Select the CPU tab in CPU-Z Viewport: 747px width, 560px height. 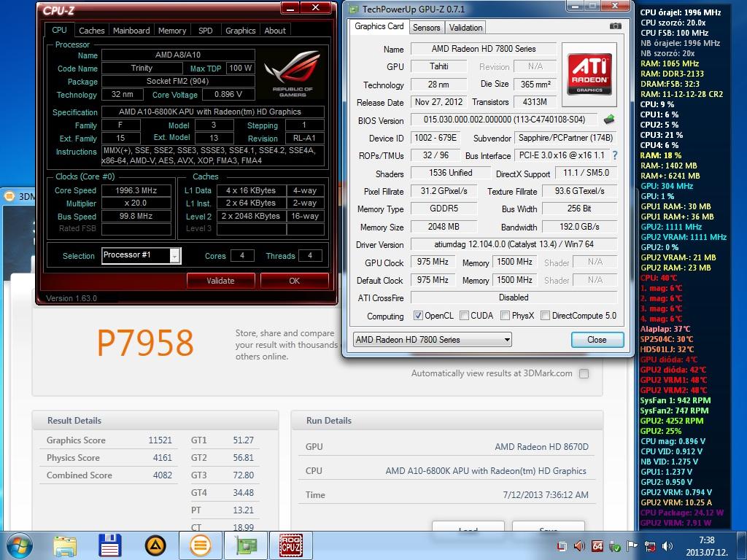[x=60, y=29]
